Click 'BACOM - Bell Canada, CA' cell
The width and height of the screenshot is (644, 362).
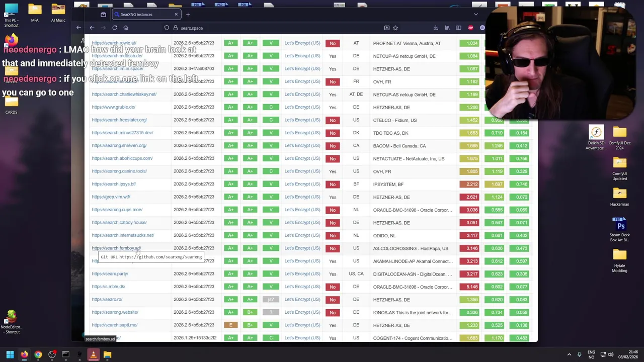pos(399,146)
